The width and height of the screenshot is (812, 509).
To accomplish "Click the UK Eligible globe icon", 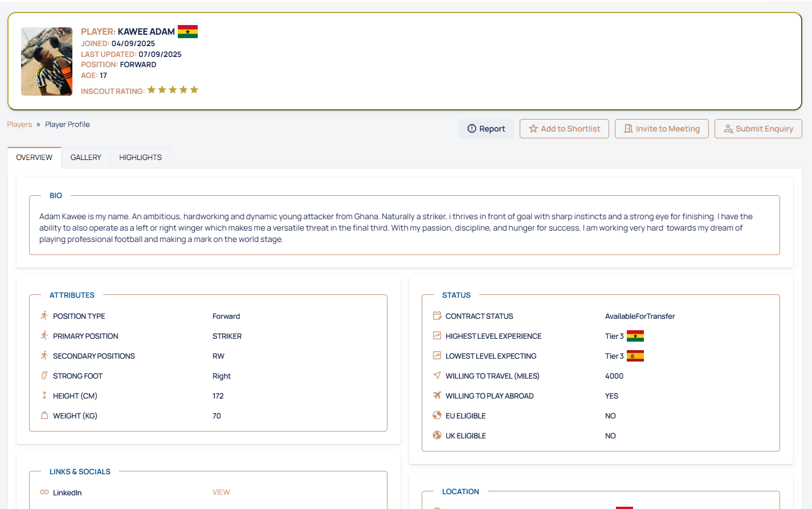I will click(437, 435).
